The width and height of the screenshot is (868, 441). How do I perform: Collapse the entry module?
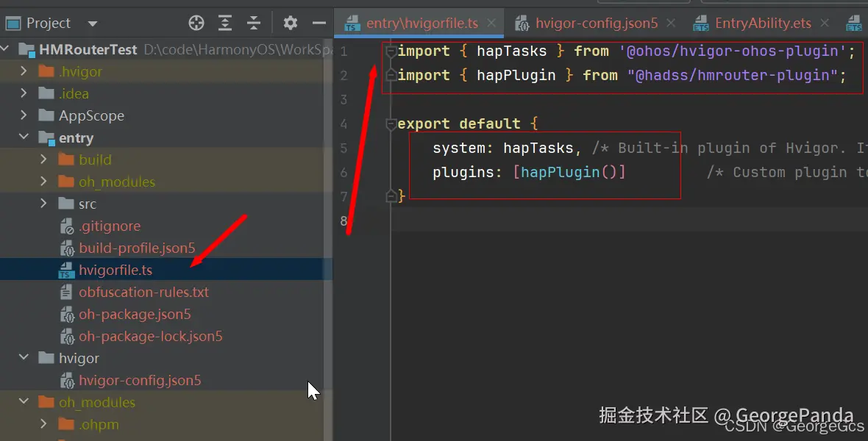[24, 137]
